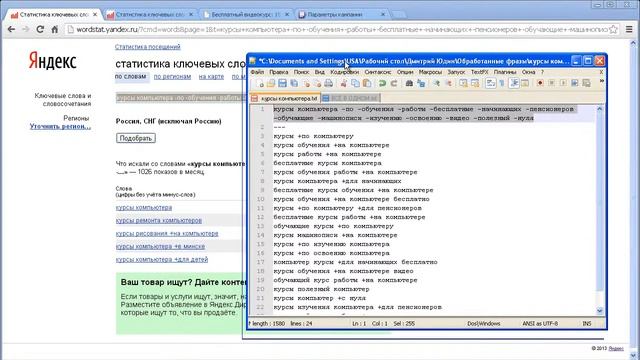The width and height of the screenshot is (640, 360).
Task: Open Макросы menu in Notepad++
Action: (430, 72)
